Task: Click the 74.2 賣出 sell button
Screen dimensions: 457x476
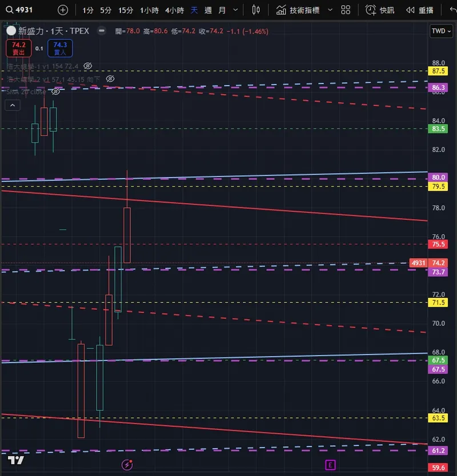Action: [x=18, y=49]
